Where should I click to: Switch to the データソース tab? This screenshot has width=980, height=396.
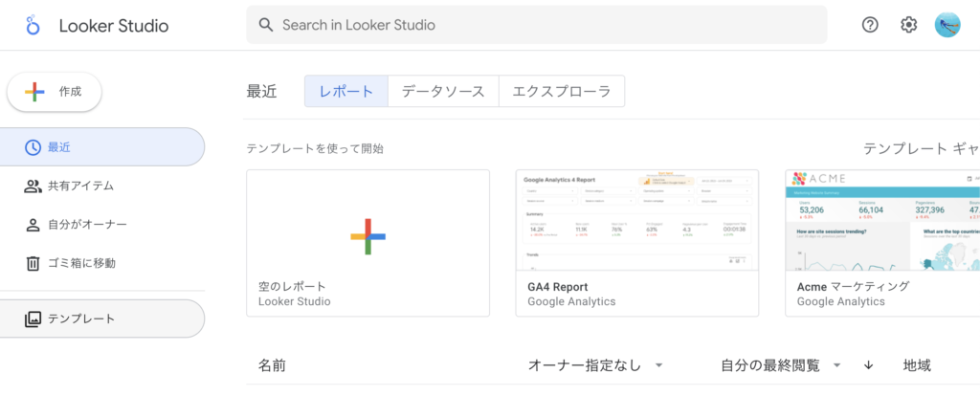coord(443,92)
